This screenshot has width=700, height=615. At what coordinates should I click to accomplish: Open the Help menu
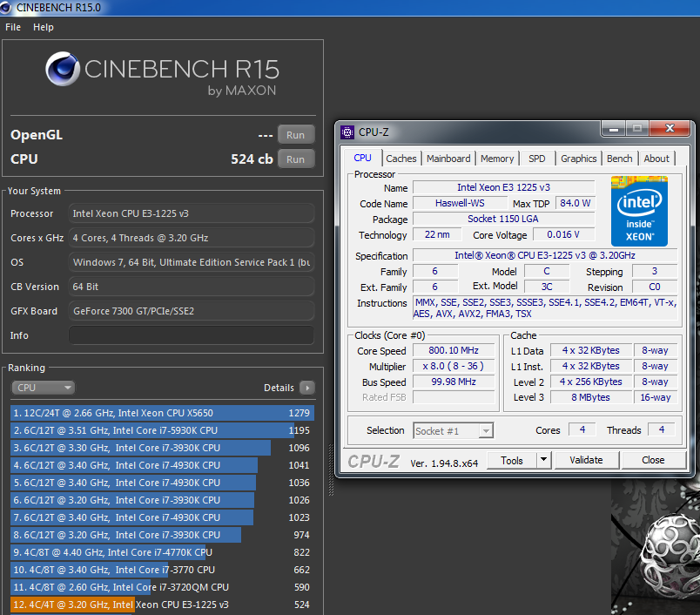click(x=44, y=27)
